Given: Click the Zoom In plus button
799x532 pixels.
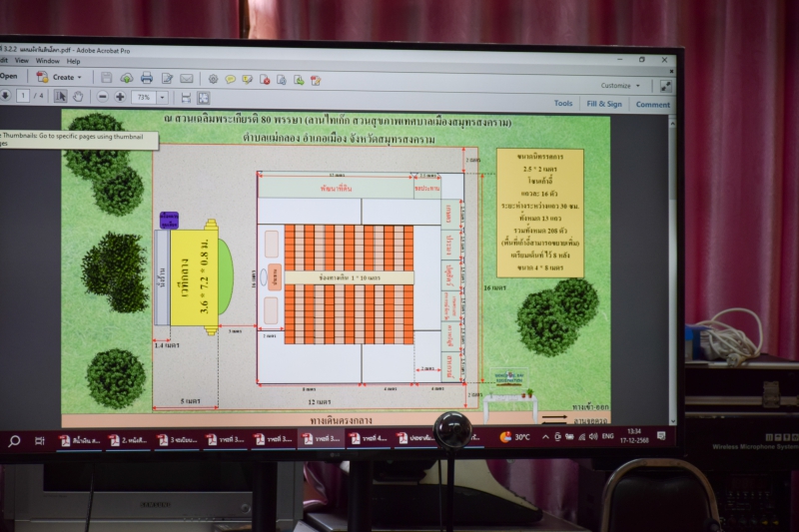Looking at the screenshot, I should point(120,97).
